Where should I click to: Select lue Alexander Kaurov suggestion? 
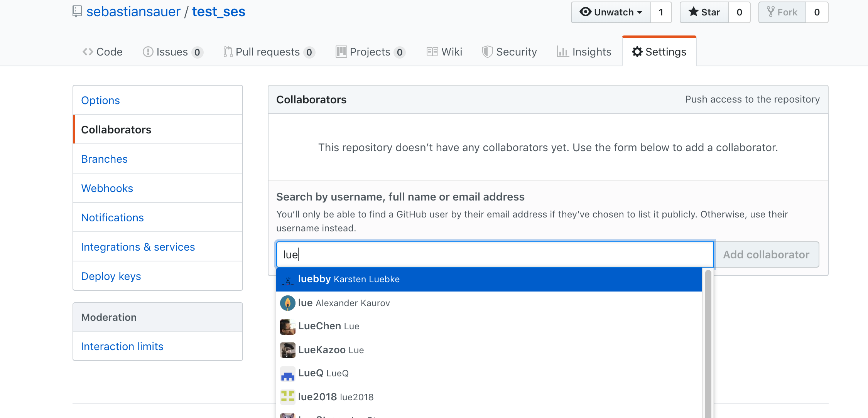(x=489, y=303)
